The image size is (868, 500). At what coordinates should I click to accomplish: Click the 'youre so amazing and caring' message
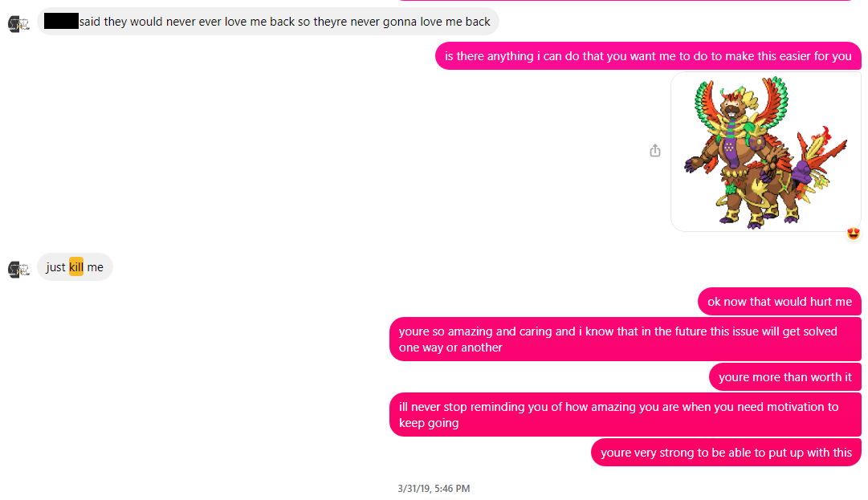click(x=626, y=339)
